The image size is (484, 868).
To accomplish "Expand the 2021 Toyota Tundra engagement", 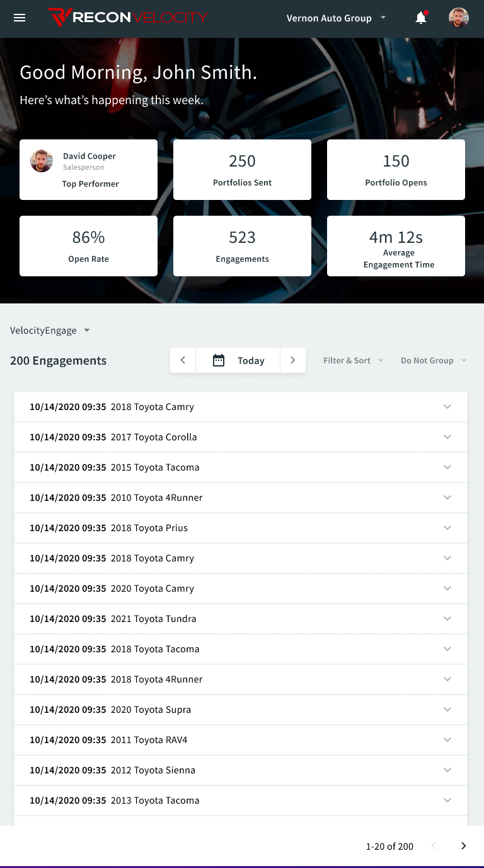I will point(447,619).
